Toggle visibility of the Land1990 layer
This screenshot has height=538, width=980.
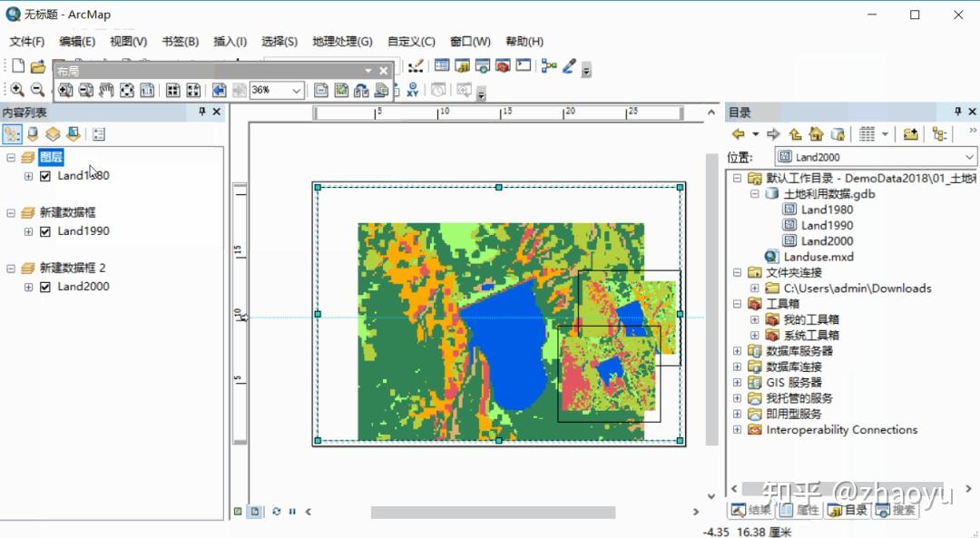(x=44, y=230)
